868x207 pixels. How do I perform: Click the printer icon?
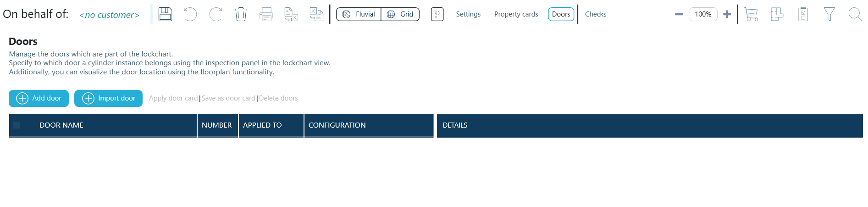266,14
